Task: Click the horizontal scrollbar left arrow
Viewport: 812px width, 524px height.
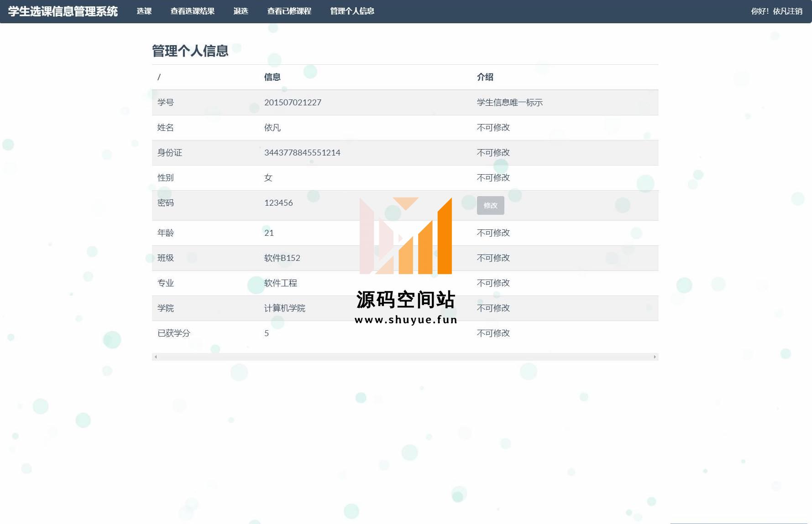Action: [x=156, y=357]
